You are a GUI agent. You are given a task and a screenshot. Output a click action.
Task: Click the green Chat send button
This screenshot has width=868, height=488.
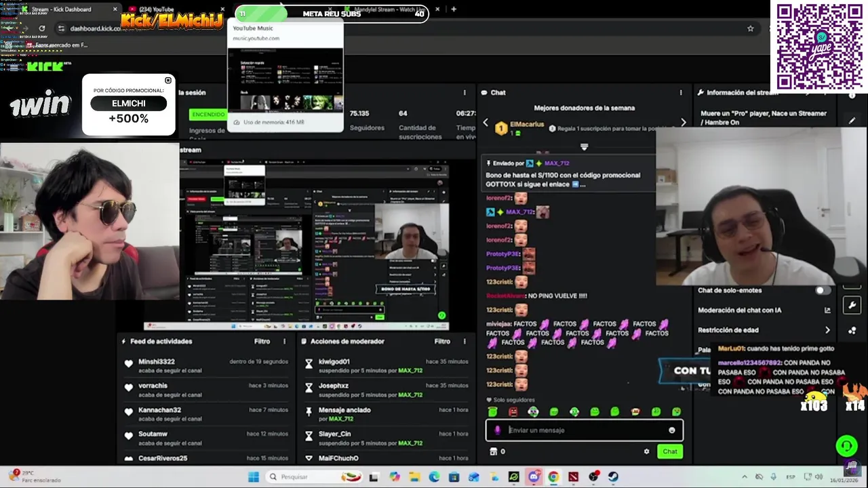point(670,451)
